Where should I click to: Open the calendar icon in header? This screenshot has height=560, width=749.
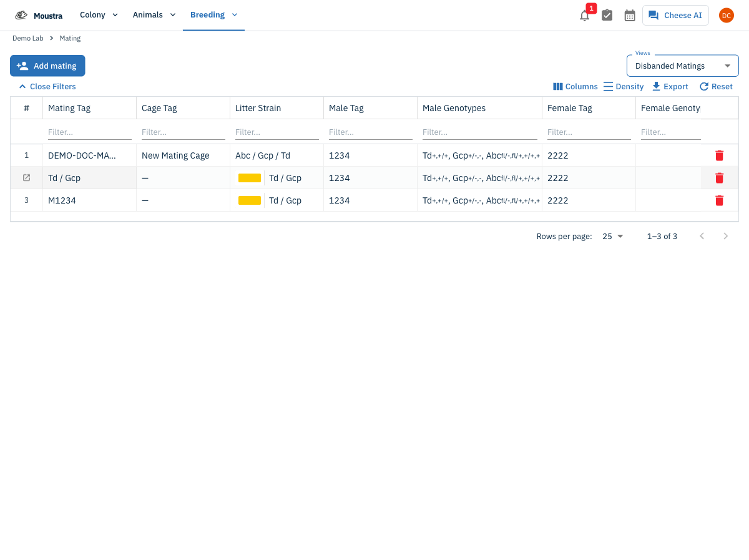coord(630,16)
